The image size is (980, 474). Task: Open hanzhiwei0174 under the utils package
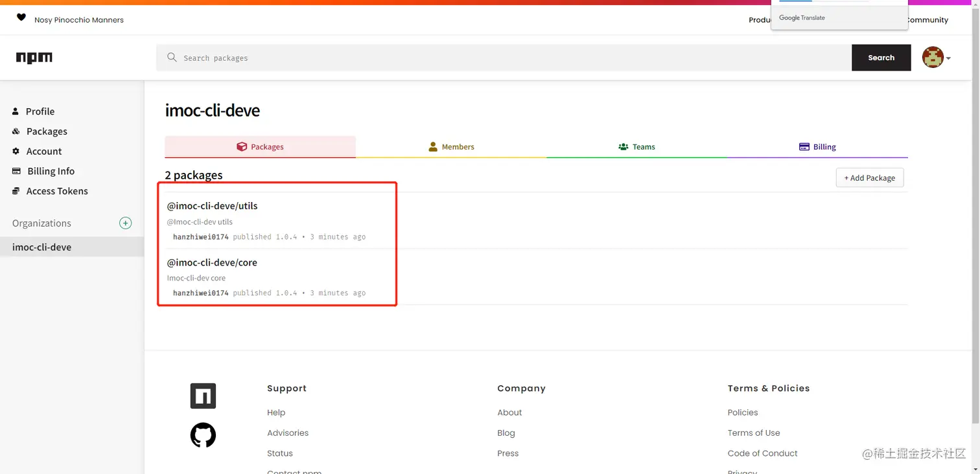[x=201, y=237]
